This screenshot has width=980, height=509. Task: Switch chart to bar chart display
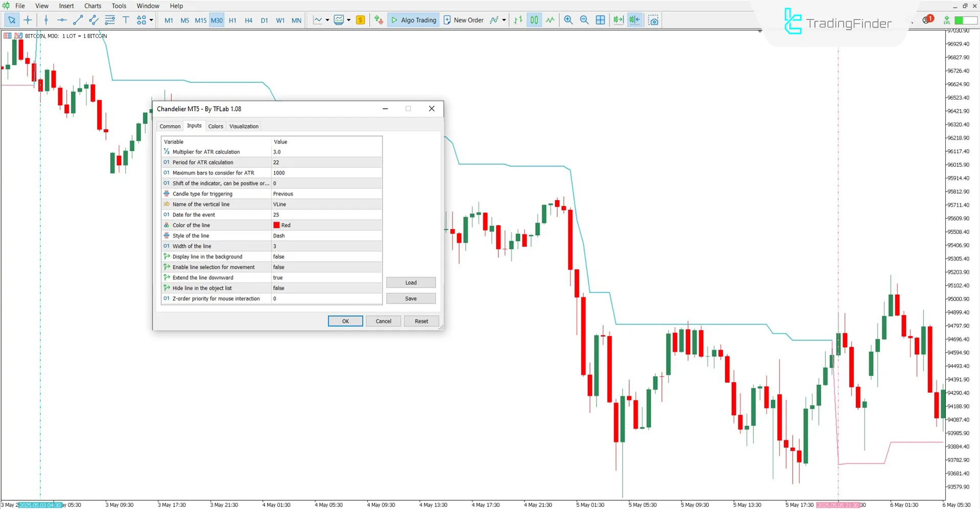518,20
